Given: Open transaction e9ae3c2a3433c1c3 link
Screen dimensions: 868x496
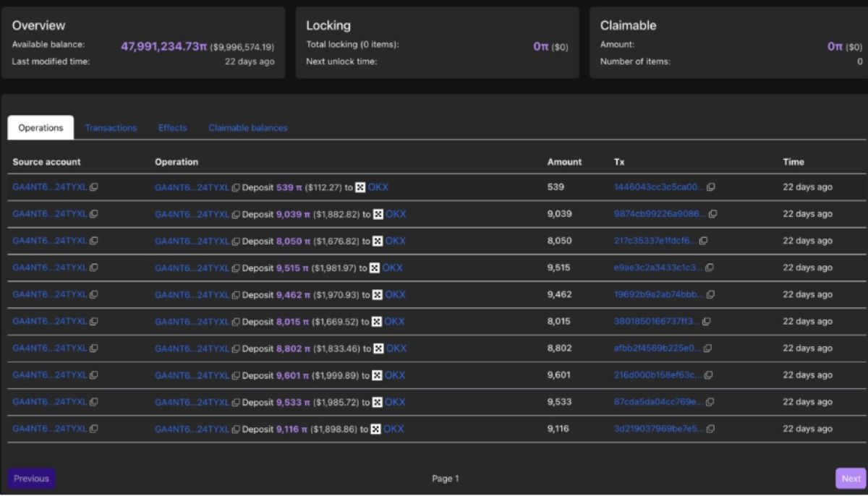Looking at the screenshot, I should point(658,268).
